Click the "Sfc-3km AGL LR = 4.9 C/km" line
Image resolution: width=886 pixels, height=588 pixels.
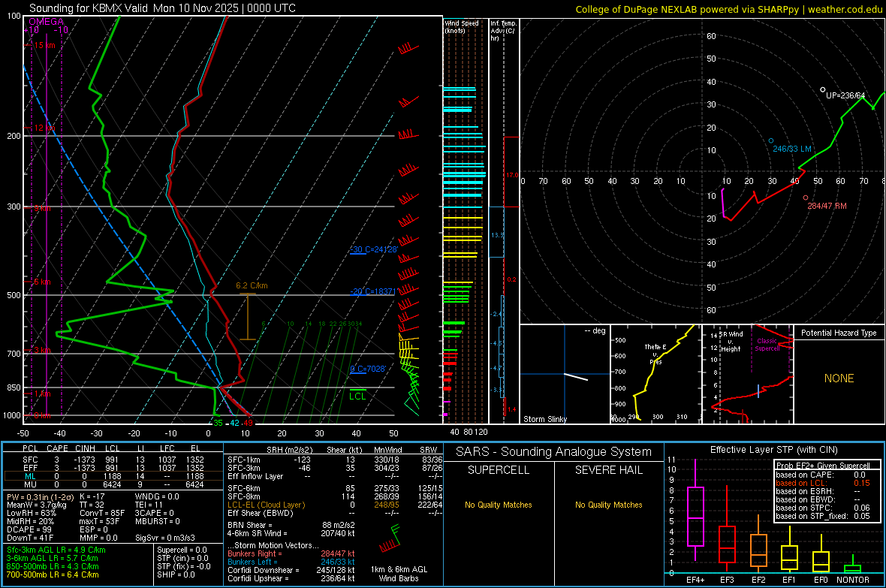tap(56, 550)
